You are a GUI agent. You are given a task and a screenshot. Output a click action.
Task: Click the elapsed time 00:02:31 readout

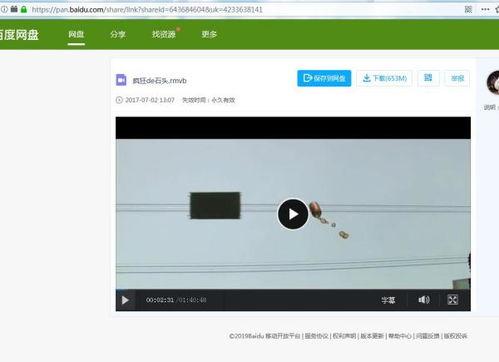point(160,300)
